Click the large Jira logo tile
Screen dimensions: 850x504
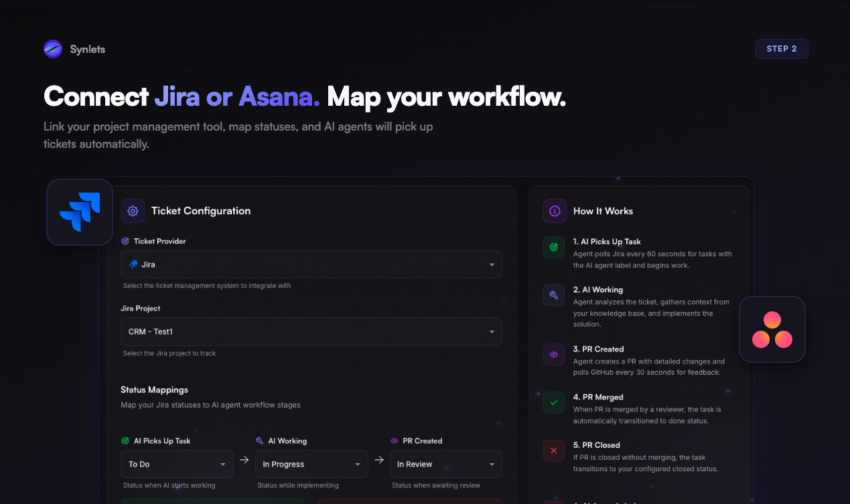[x=80, y=212]
